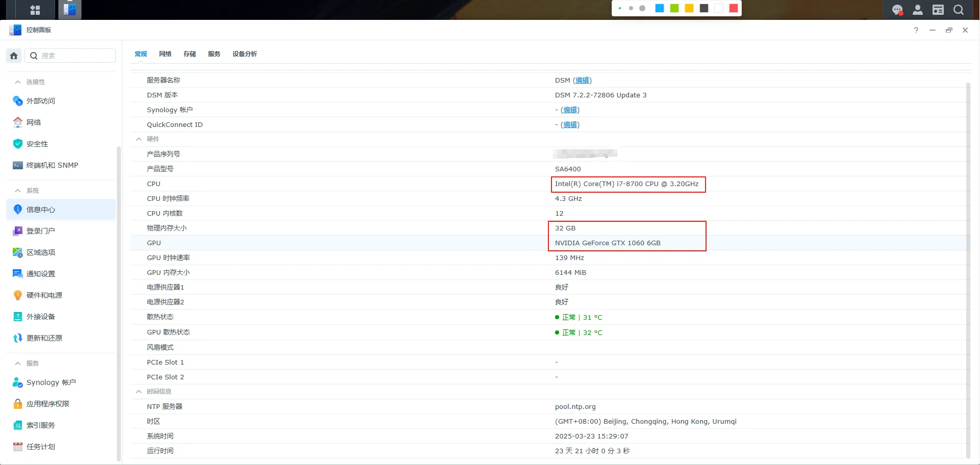Open the user account options icon

tap(918, 10)
